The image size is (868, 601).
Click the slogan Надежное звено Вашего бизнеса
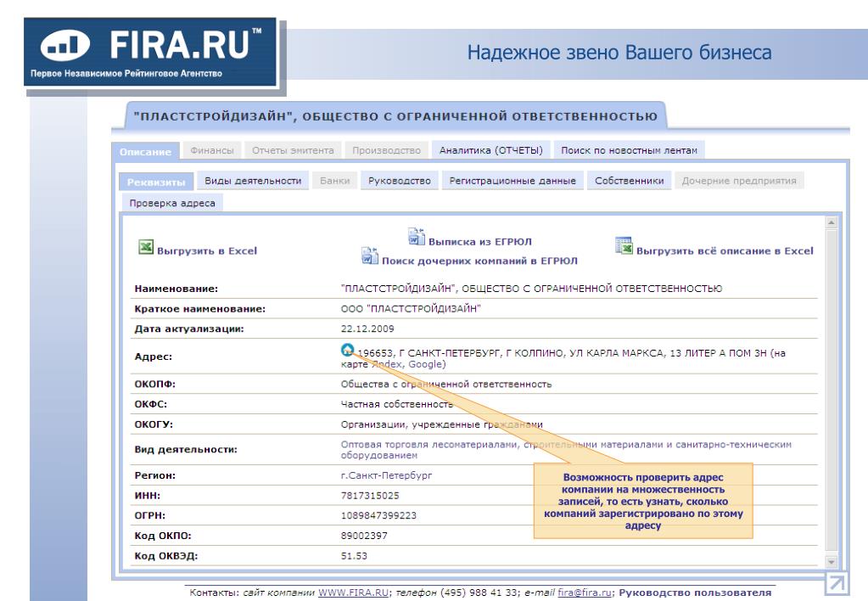coord(619,53)
